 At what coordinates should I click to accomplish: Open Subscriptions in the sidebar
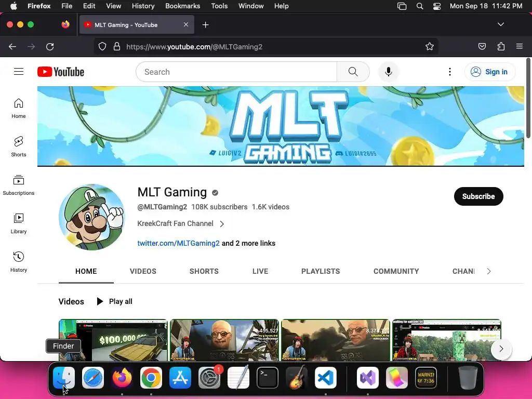point(19,185)
